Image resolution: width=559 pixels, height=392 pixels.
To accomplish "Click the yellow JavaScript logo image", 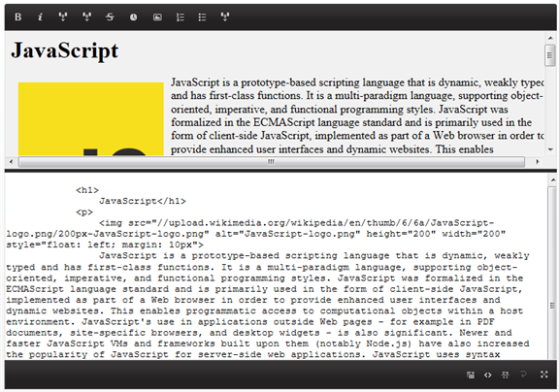I will coord(91,119).
